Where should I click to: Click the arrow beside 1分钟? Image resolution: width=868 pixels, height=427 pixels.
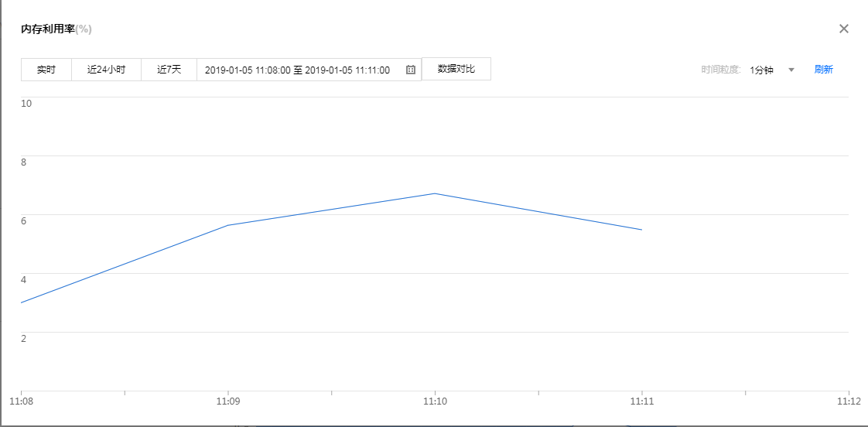coord(791,70)
